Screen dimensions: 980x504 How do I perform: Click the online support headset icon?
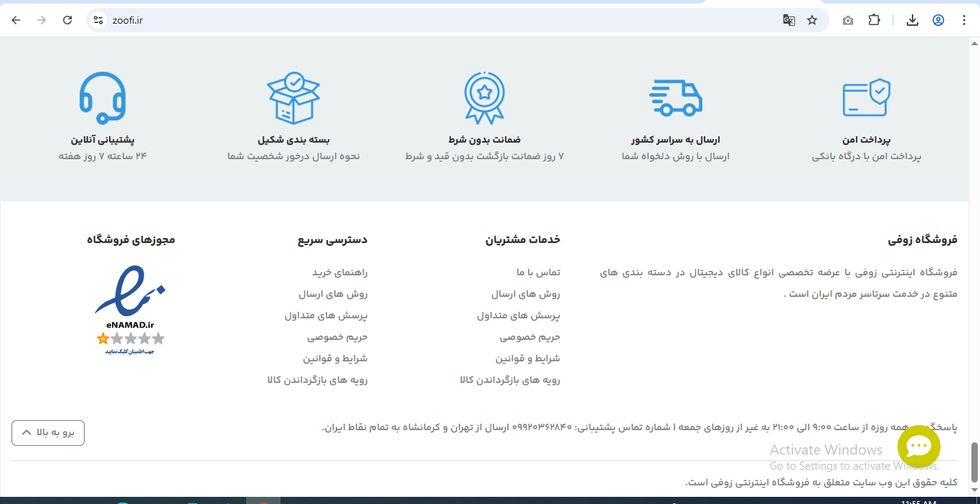[103, 98]
